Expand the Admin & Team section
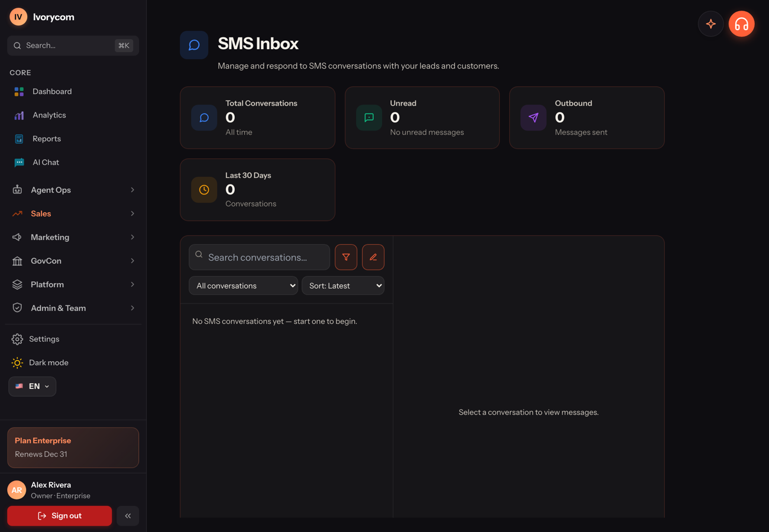Viewport: 769px width, 532px height. coord(73,308)
